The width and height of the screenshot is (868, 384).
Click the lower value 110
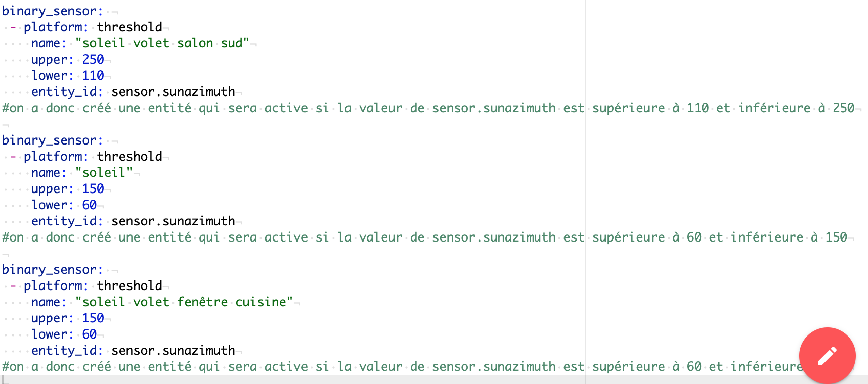click(93, 76)
